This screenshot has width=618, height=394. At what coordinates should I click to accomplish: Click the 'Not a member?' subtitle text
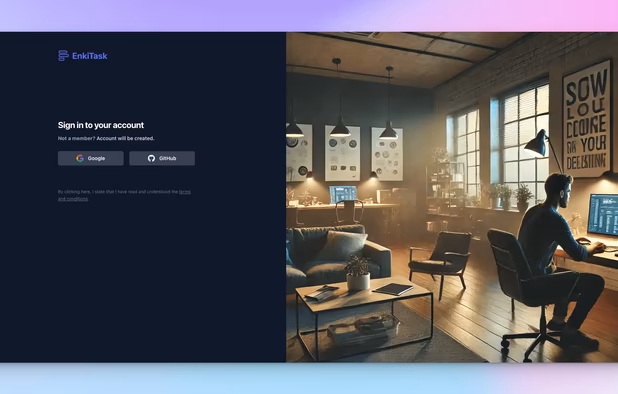(x=106, y=138)
